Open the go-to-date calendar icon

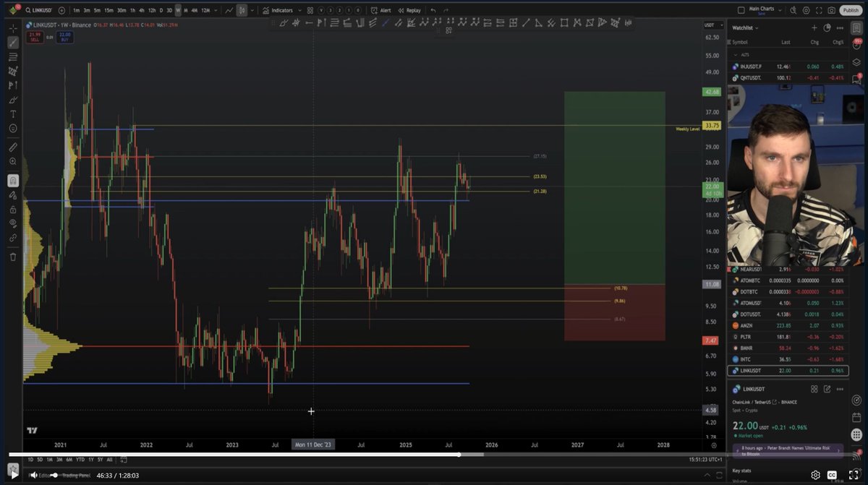click(124, 460)
